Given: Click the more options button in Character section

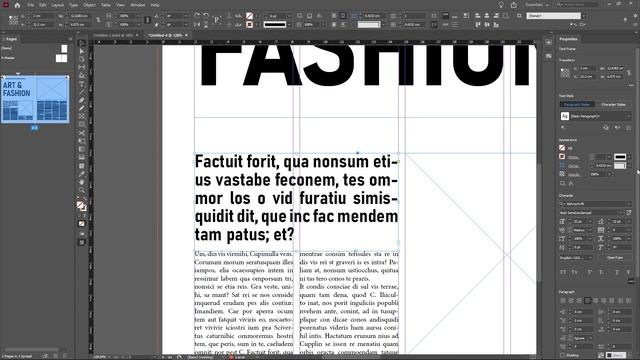Looking at the screenshot, I should click(631, 281).
